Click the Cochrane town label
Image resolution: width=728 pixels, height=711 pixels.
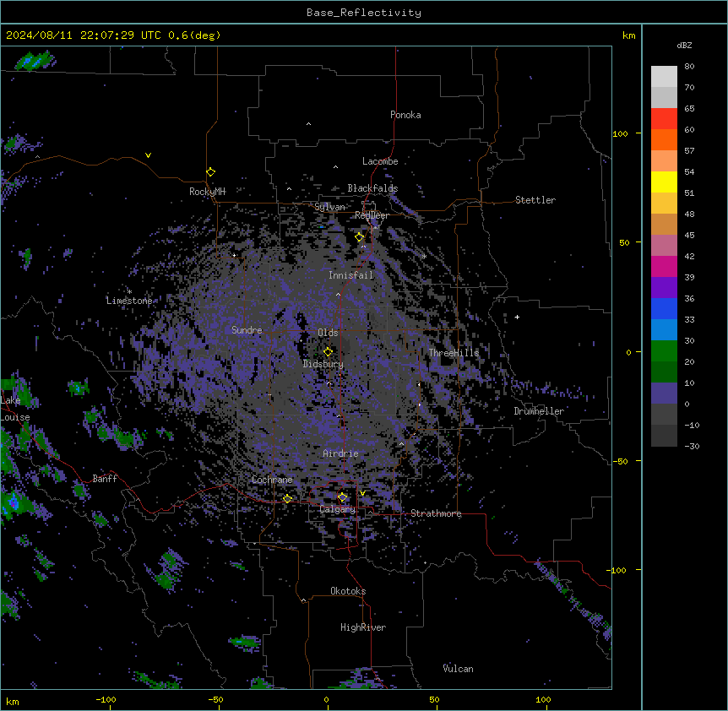[x=272, y=480]
